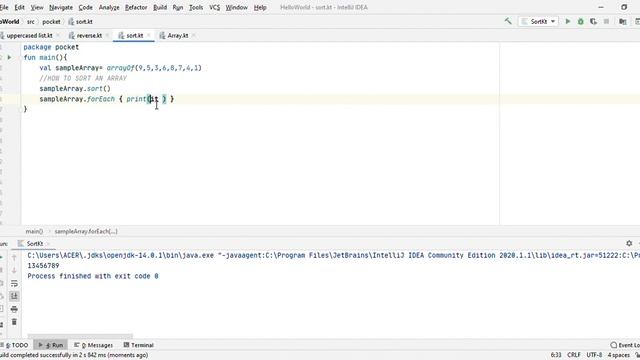Click the gutter run arrow beside fun main
Viewport: 640px width, 360px height.
(9, 58)
